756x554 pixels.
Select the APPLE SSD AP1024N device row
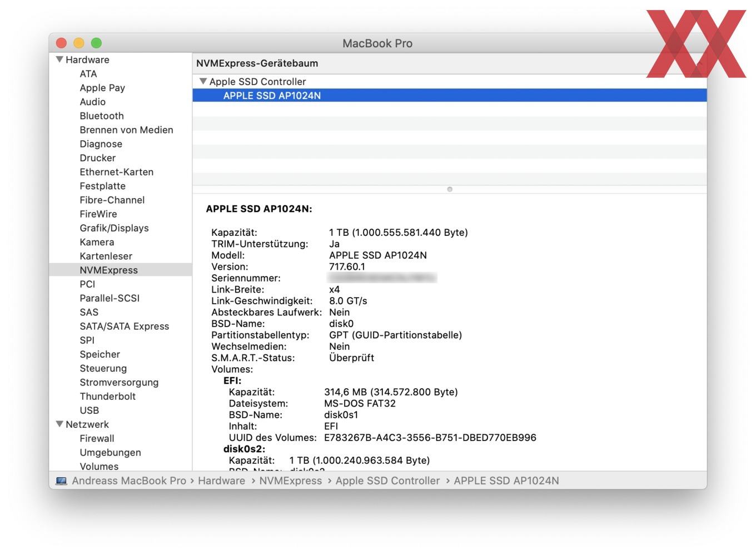[x=450, y=95]
